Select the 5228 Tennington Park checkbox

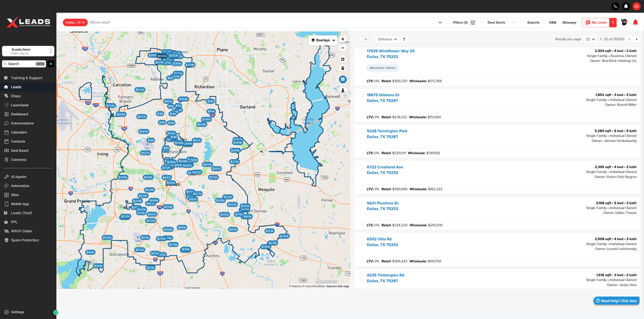(x=360, y=131)
